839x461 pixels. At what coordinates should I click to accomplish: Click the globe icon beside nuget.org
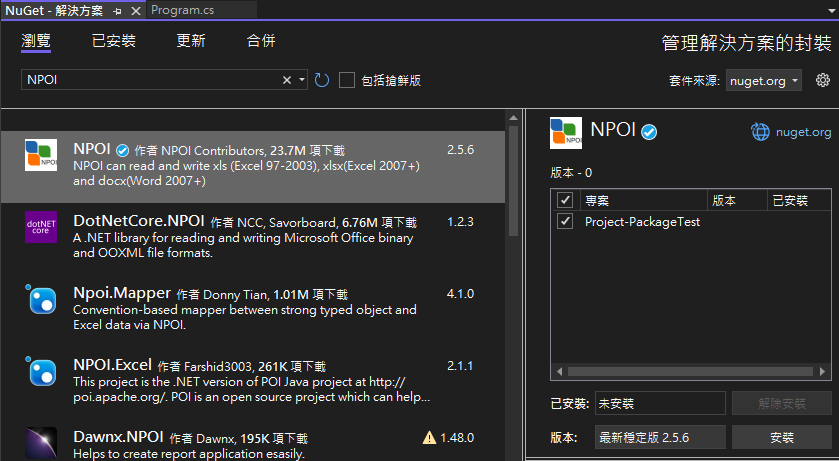(x=760, y=132)
